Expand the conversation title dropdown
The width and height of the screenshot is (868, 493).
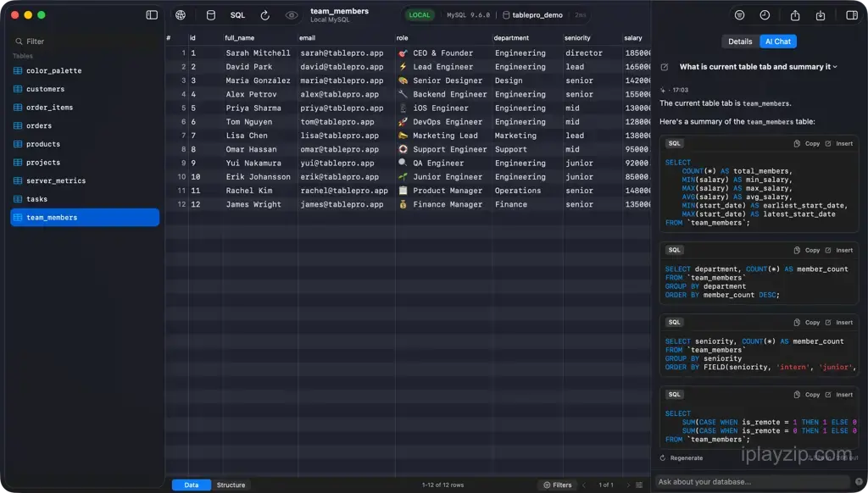click(x=759, y=66)
